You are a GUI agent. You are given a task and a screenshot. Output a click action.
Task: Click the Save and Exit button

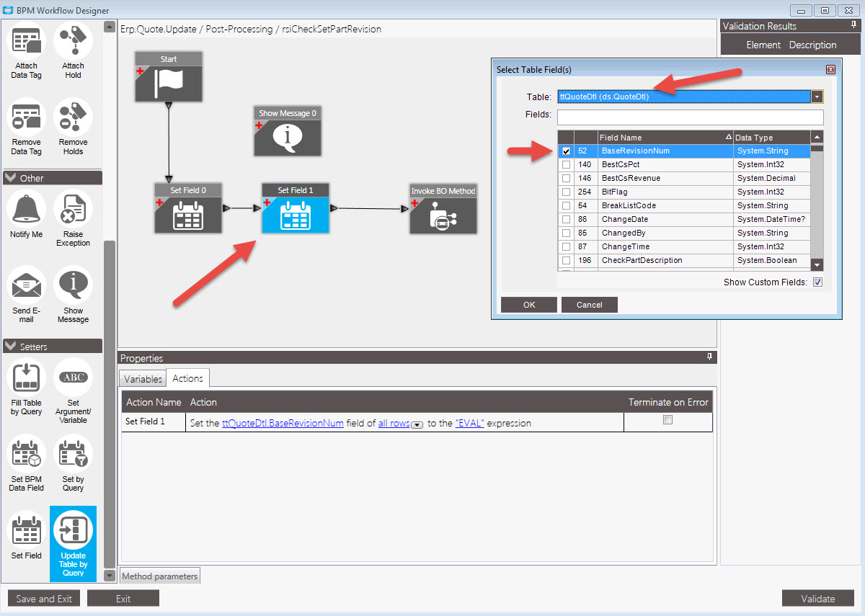coord(44,599)
